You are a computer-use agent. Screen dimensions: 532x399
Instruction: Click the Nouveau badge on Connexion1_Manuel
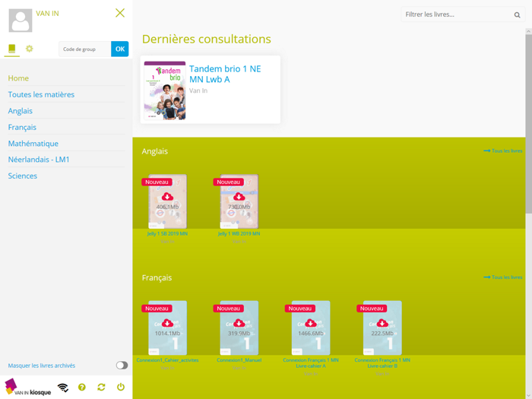tap(228, 309)
